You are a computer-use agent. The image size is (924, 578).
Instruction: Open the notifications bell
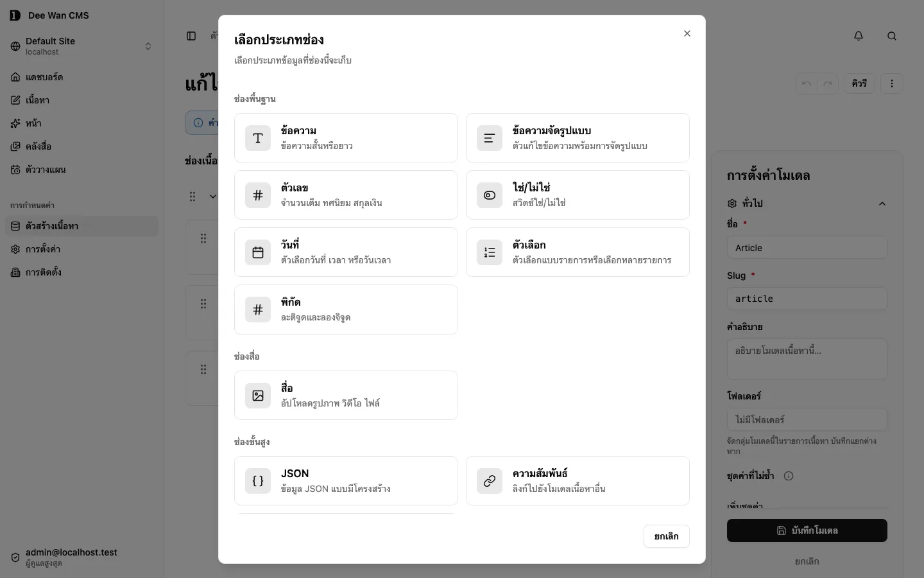click(x=859, y=36)
